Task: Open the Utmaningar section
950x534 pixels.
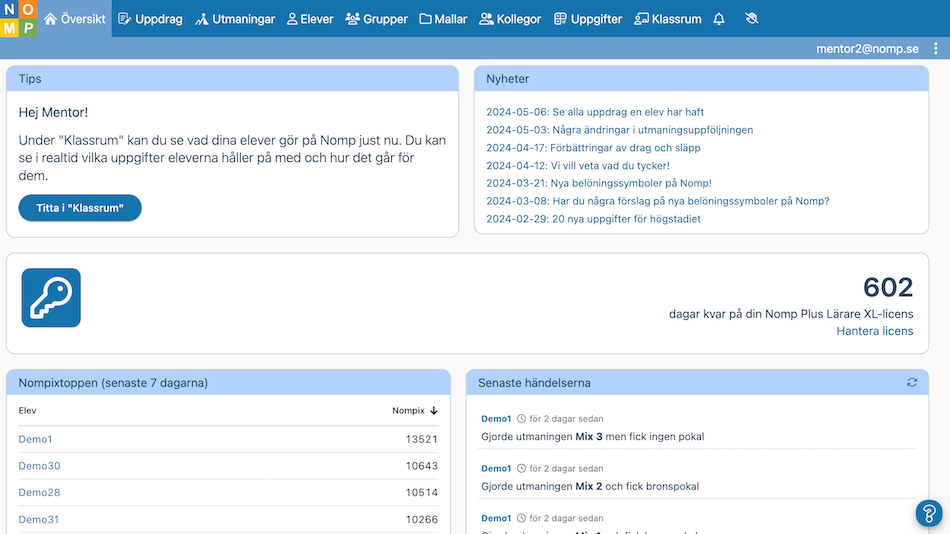Action: point(235,19)
